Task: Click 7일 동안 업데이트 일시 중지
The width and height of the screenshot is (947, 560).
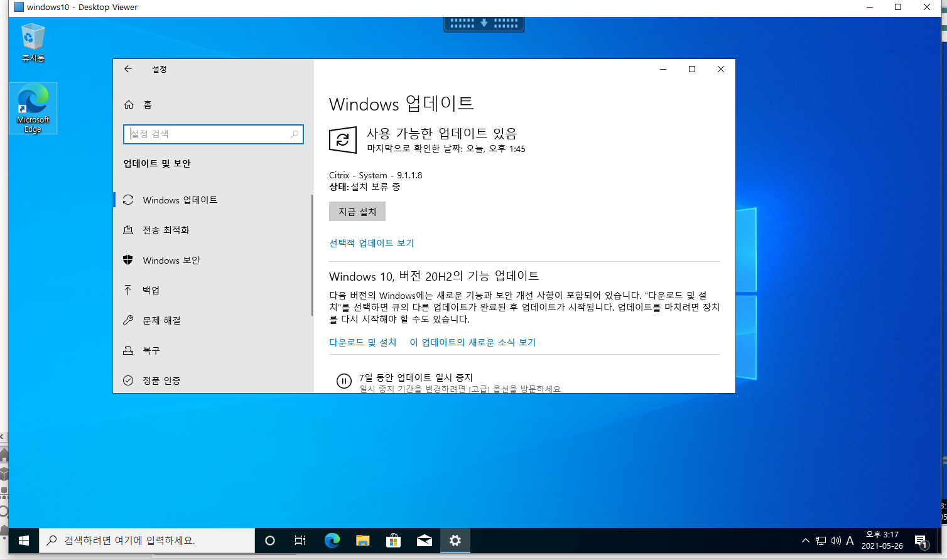Action: pos(416,377)
